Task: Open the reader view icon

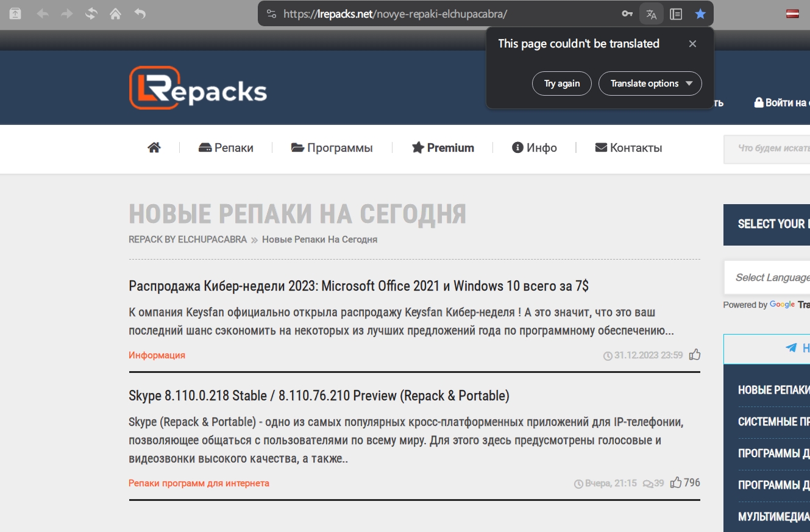Action: tap(676, 13)
